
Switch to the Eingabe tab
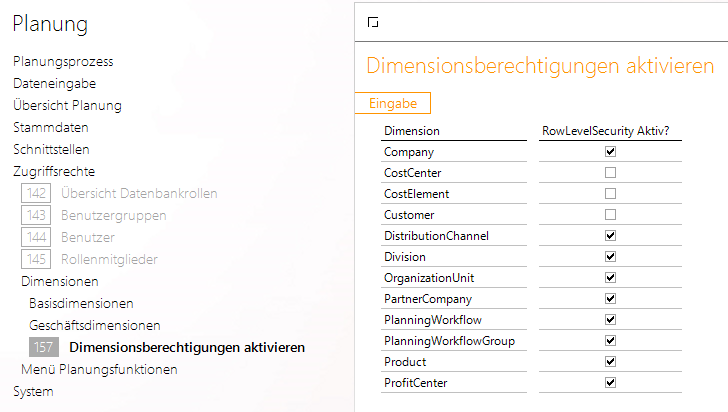coord(392,103)
